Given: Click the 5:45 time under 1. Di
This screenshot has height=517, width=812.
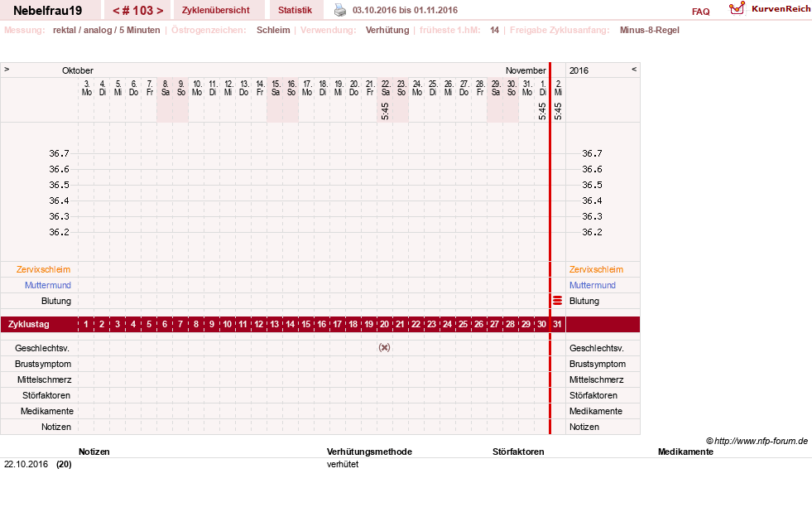Looking at the screenshot, I should (x=542, y=111).
